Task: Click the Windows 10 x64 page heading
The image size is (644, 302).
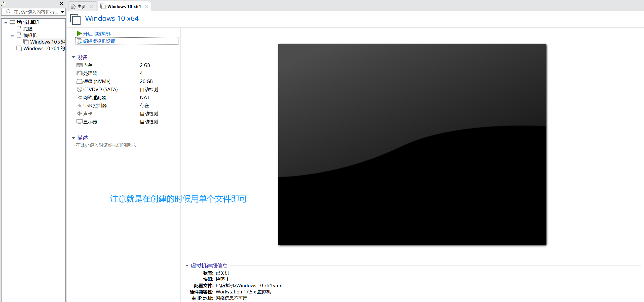Action: (x=112, y=19)
